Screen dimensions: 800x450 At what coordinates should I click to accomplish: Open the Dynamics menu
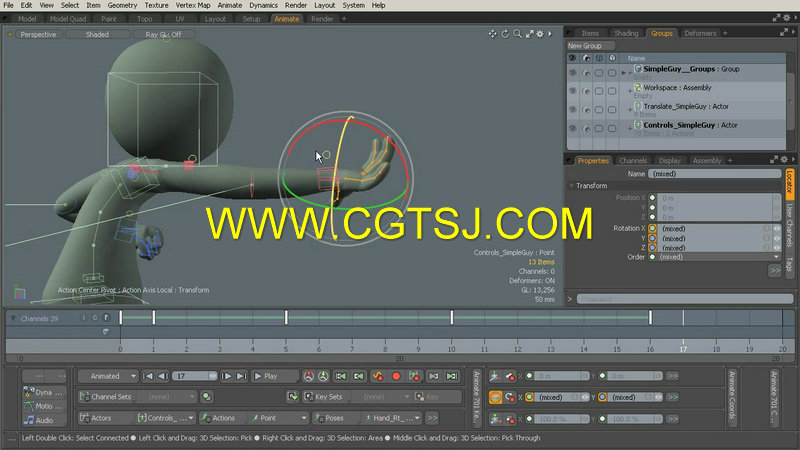click(263, 5)
